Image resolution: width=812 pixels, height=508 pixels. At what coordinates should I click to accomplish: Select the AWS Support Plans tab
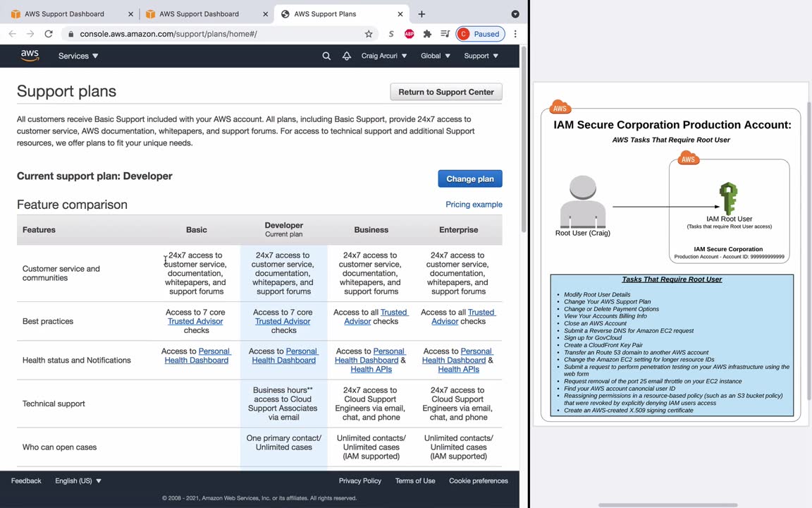[341, 14]
